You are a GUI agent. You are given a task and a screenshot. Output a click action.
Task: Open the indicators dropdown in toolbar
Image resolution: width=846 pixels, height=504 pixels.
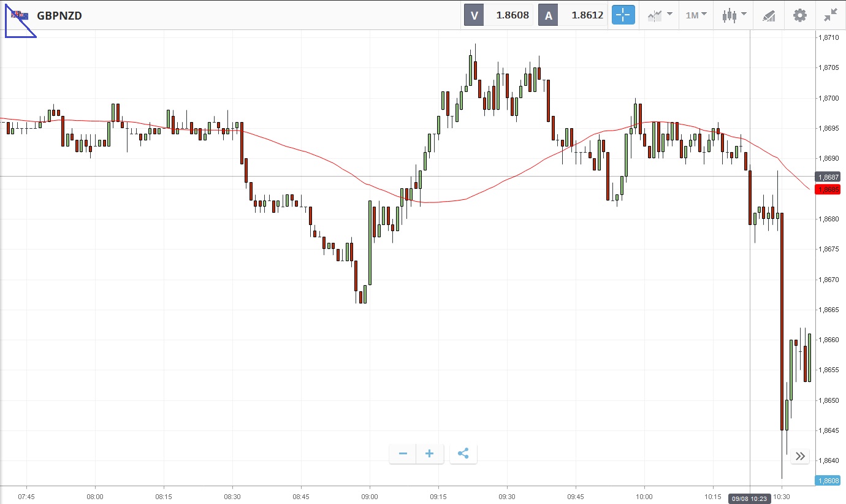coord(660,15)
